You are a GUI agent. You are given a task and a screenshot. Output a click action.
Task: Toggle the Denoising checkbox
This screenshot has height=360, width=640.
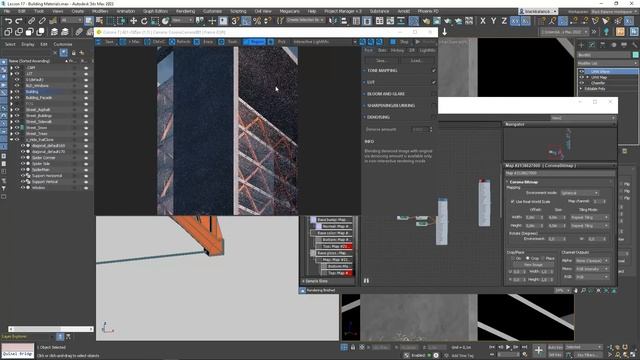pyautogui.click(x=433, y=117)
